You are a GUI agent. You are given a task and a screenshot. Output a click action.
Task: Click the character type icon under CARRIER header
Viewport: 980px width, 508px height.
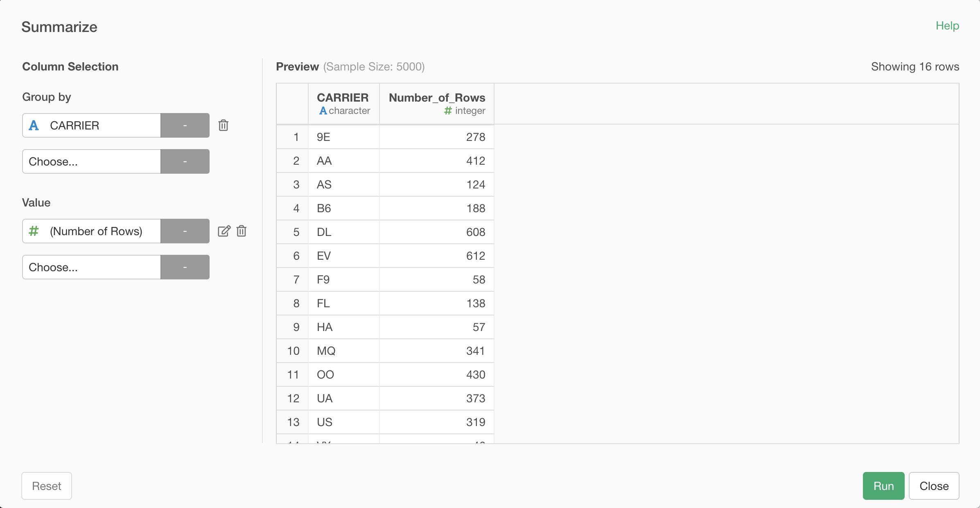pyautogui.click(x=323, y=111)
